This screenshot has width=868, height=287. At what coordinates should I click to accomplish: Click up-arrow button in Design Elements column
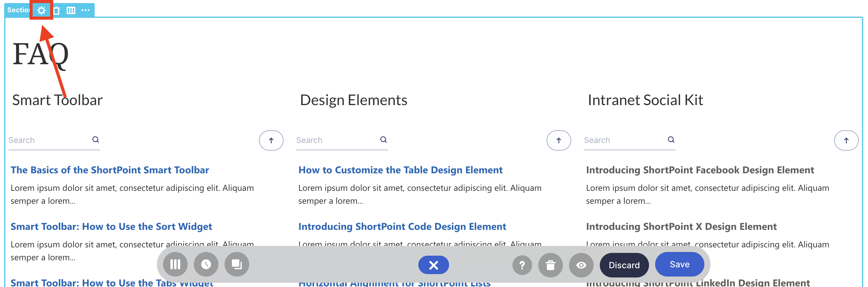pos(558,140)
